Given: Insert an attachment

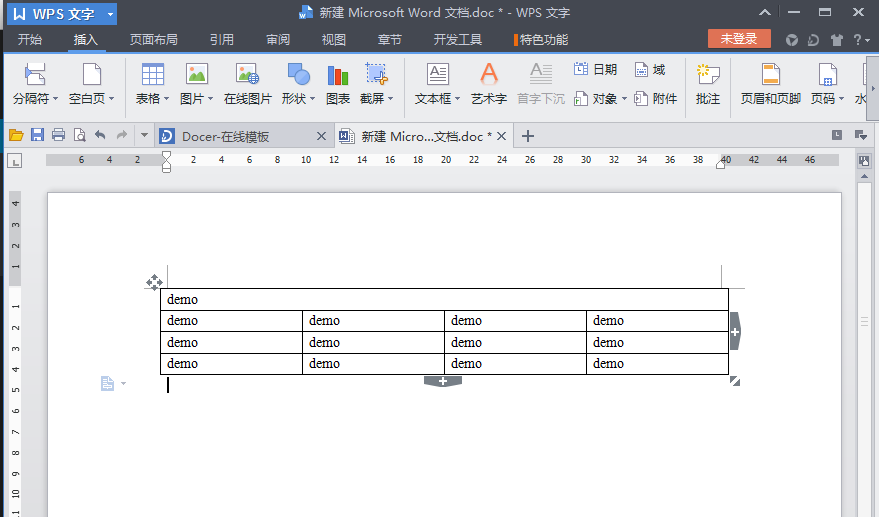Looking at the screenshot, I should 656,99.
